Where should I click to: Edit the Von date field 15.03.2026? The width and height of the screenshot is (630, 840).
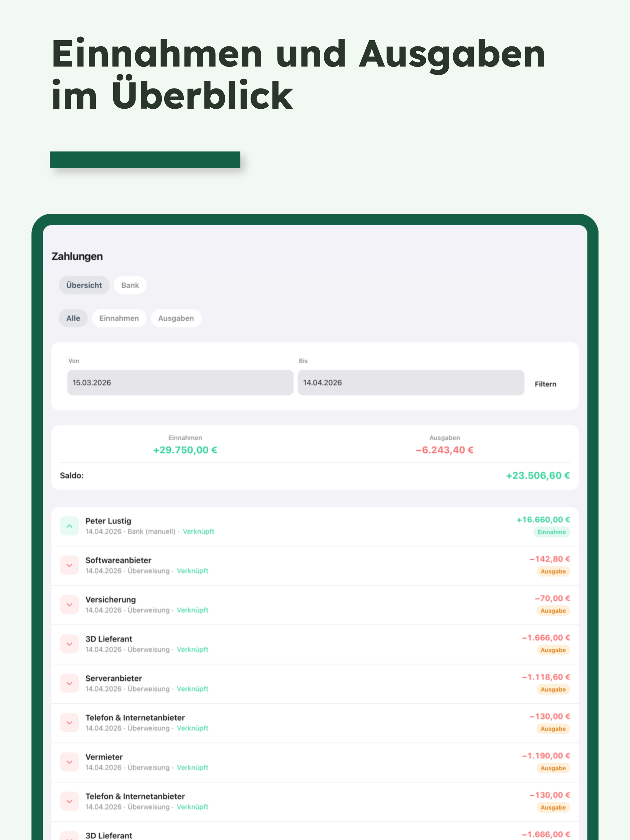[x=180, y=382]
